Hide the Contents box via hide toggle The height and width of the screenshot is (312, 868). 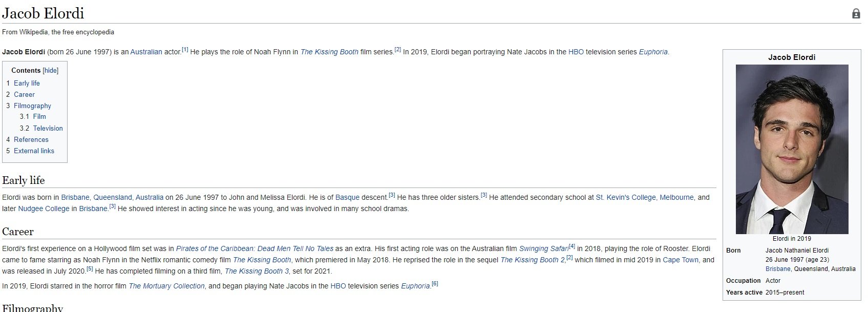pos(50,71)
